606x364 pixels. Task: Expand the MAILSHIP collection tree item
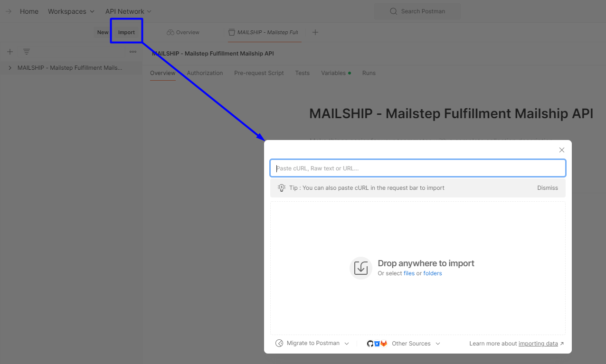pyautogui.click(x=10, y=68)
